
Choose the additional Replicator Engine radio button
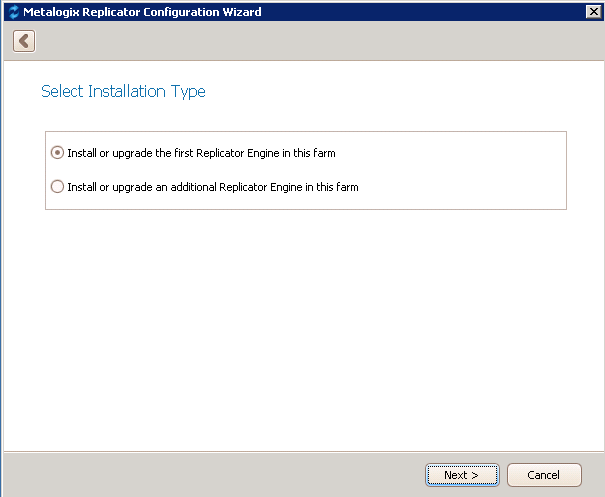click(x=57, y=187)
